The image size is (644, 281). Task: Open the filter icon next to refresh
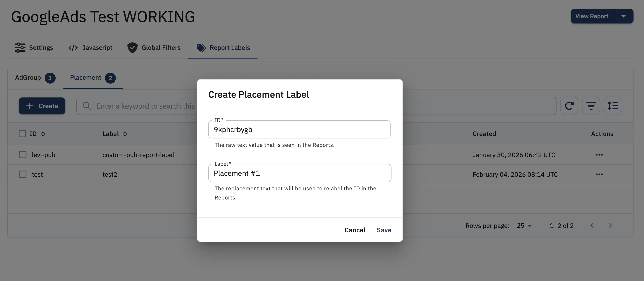coord(591,106)
